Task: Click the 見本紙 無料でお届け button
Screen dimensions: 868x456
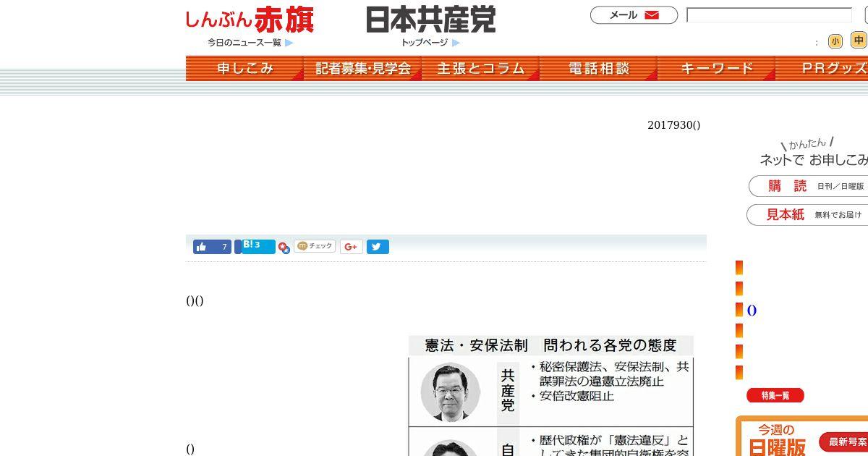Action: 807,215
